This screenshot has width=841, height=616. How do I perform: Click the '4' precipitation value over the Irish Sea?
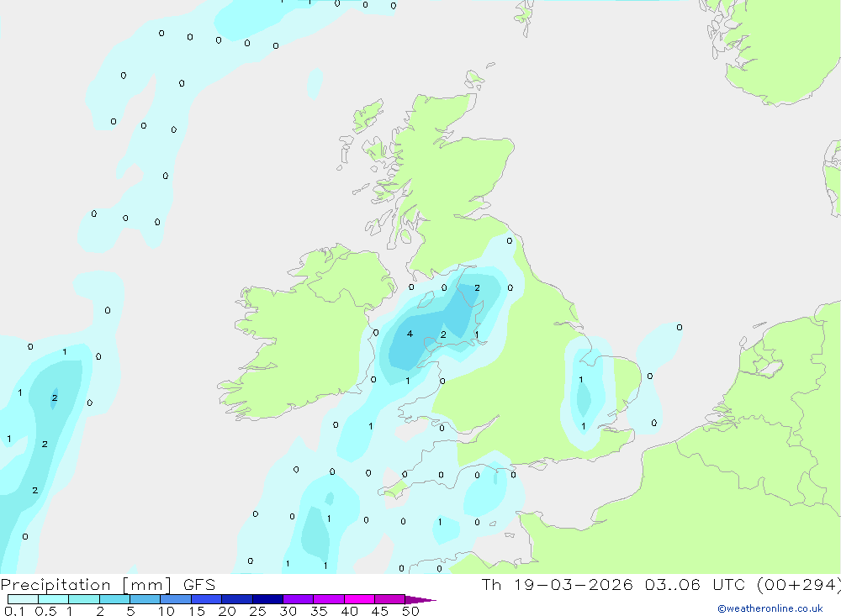[410, 334]
